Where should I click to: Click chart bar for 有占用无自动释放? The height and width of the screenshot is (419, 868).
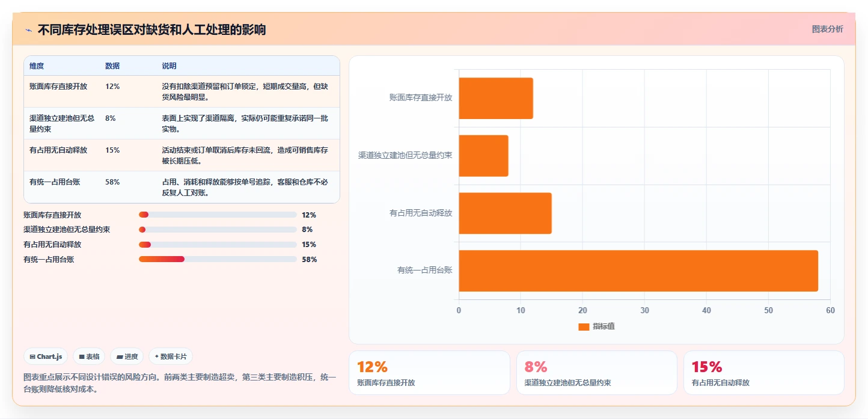coord(505,213)
